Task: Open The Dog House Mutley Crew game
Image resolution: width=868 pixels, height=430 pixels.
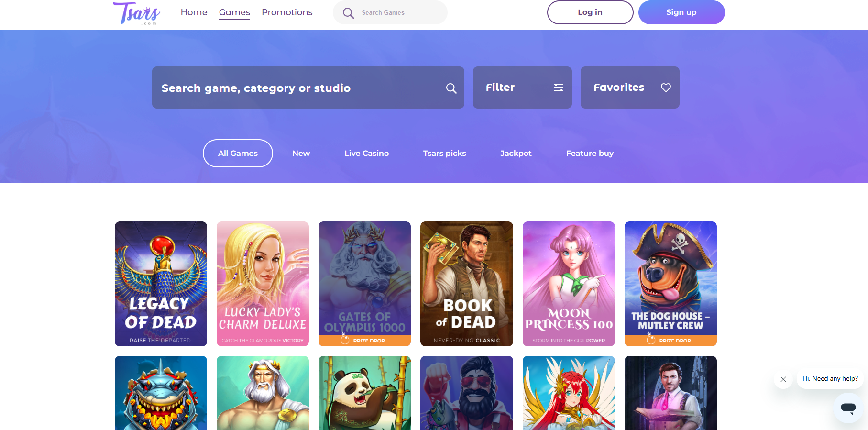Action: 670,284
